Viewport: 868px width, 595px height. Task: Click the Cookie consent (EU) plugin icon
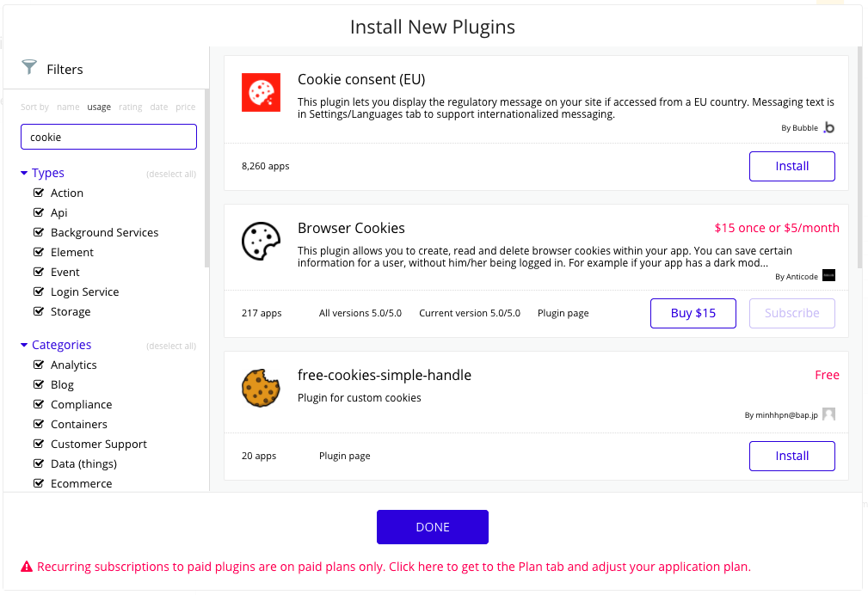(261, 92)
